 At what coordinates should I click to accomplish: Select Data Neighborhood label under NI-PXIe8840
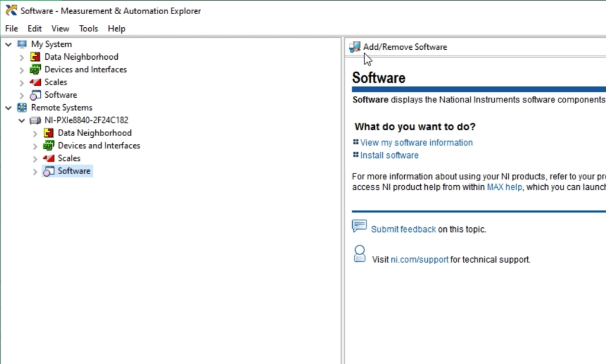coord(95,133)
